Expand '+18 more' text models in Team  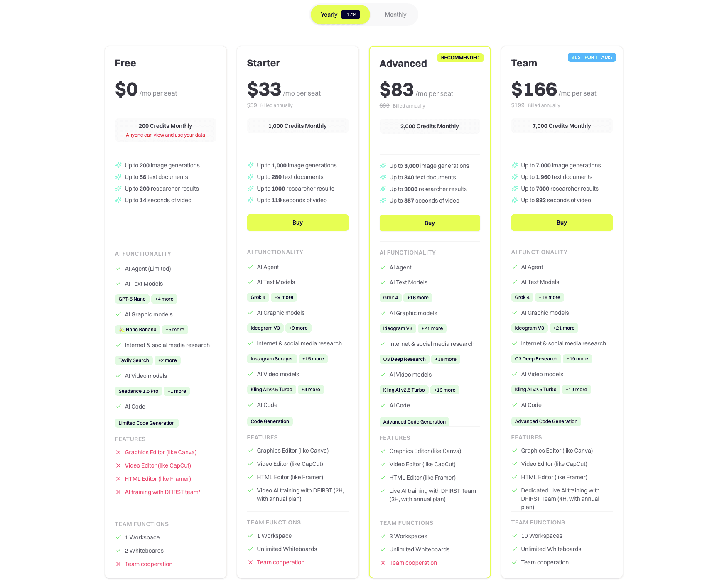(549, 297)
